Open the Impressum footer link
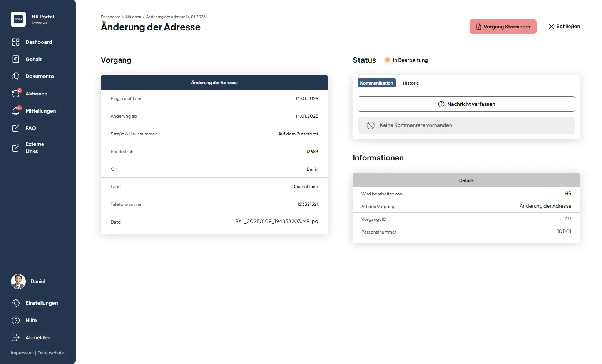The image size is (602, 364). pyautogui.click(x=22, y=353)
